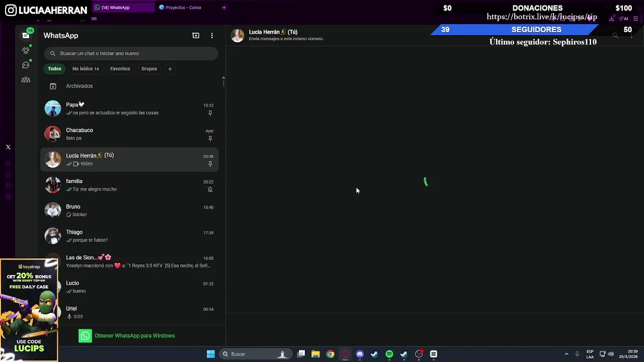Click the pin icon on Chacabuco chat

210,138
